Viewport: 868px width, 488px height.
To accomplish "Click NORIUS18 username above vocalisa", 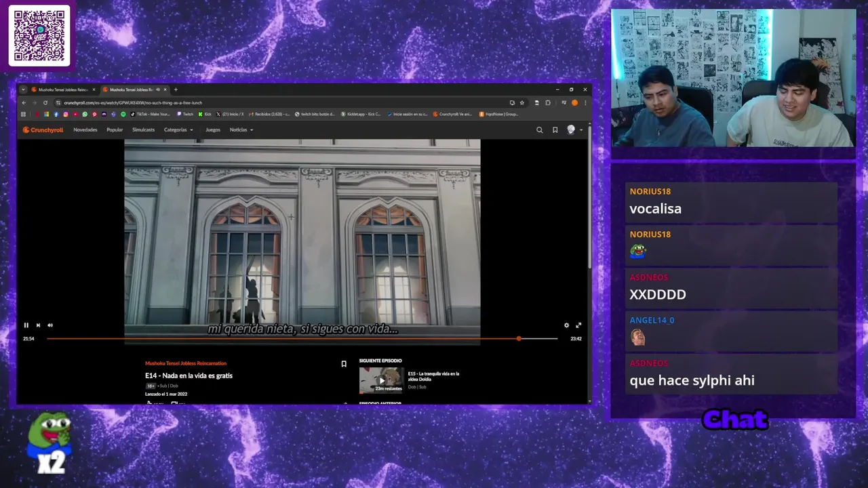I will pyautogui.click(x=650, y=191).
